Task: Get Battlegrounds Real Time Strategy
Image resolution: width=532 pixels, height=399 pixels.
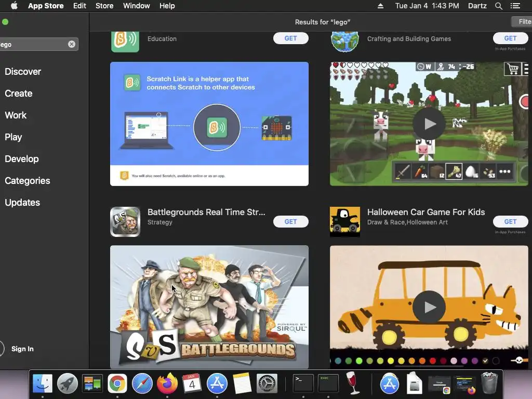Action: [291, 221]
